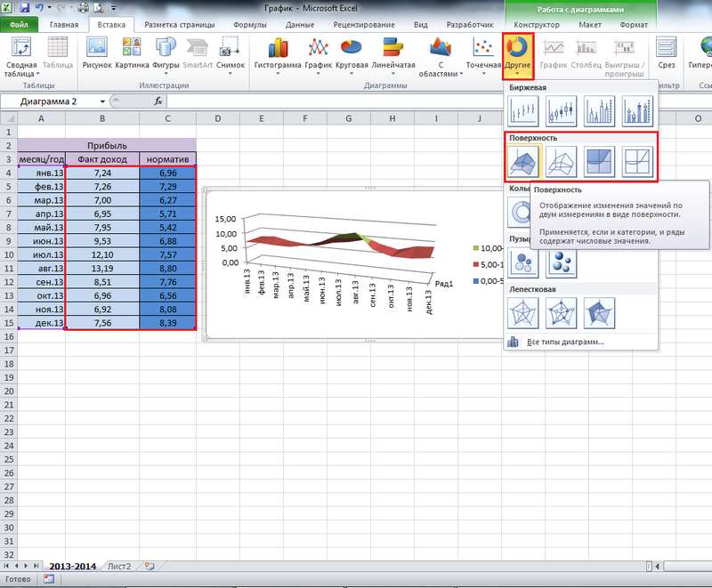Open the Точечная scatter chart menu
This screenshot has height=588, width=712.
coord(483,56)
